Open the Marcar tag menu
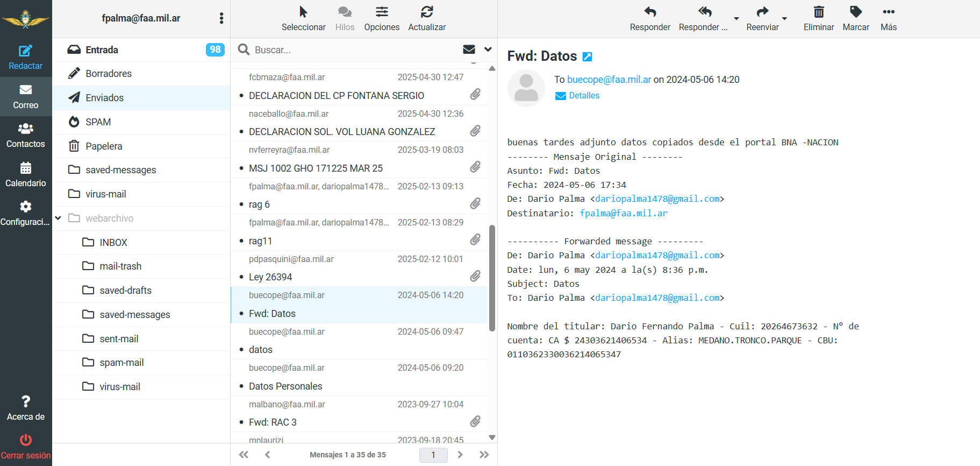Image resolution: width=980 pixels, height=466 pixels. (x=855, y=12)
